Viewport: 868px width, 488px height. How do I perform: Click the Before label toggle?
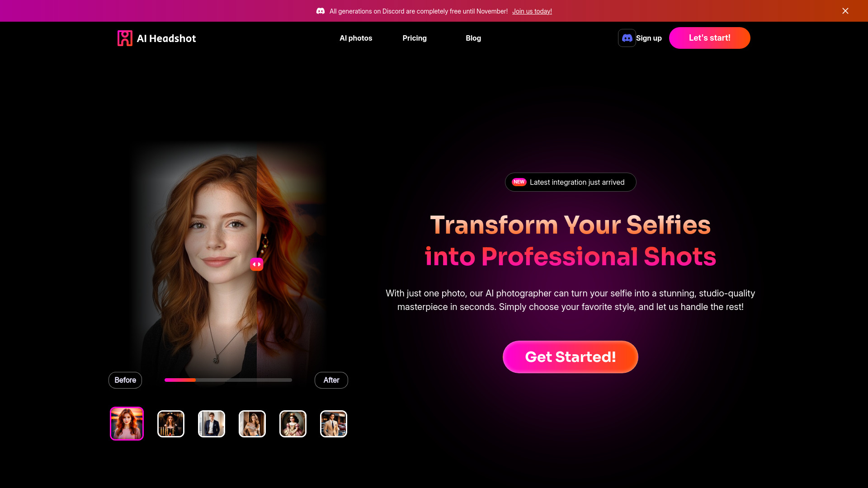(125, 380)
